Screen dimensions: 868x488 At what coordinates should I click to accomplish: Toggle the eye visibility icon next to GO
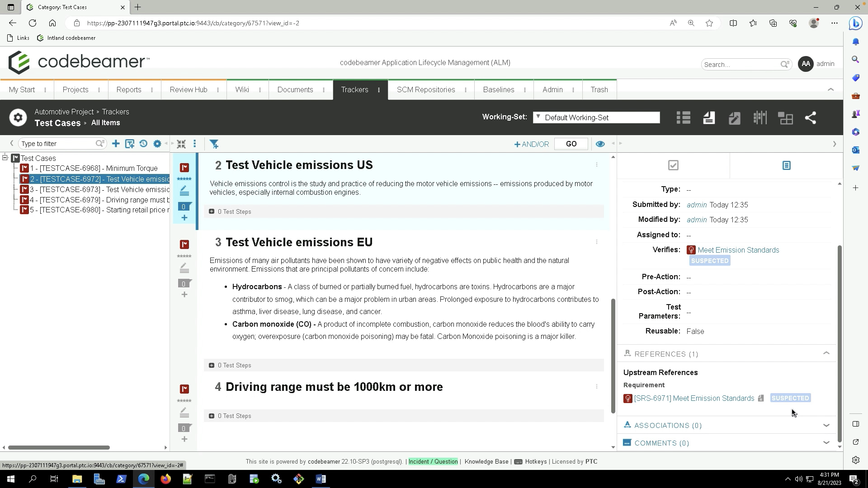pyautogui.click(x=600, y=144)
